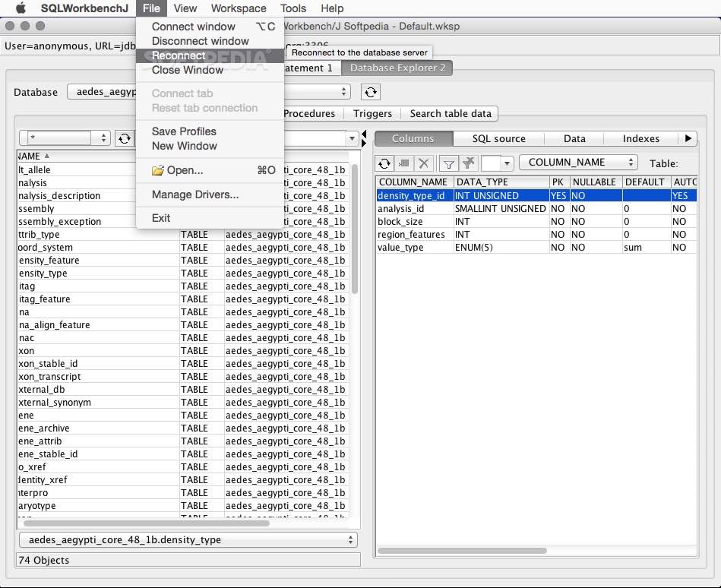Screen dimensions: 721x588
Task: Select the Columns tab
Action: tap(413, 138)
